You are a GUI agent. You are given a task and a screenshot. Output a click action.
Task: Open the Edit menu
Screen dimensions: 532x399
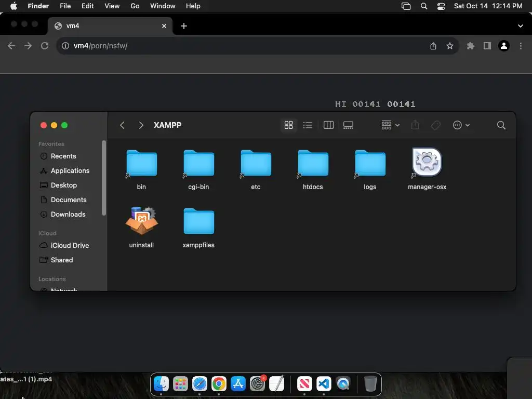pos(87,6)
